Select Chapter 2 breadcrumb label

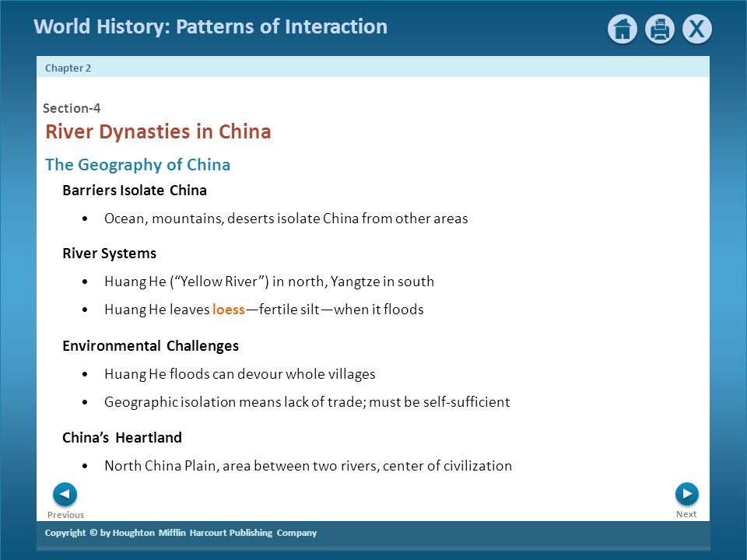[x=68, y=68]
